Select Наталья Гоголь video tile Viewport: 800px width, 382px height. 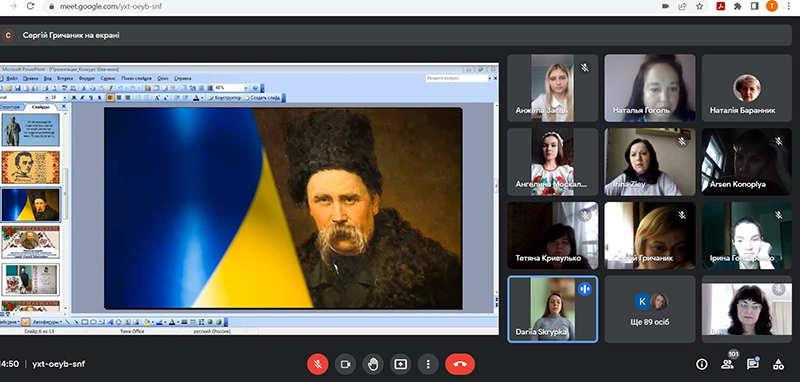(650, 88)
